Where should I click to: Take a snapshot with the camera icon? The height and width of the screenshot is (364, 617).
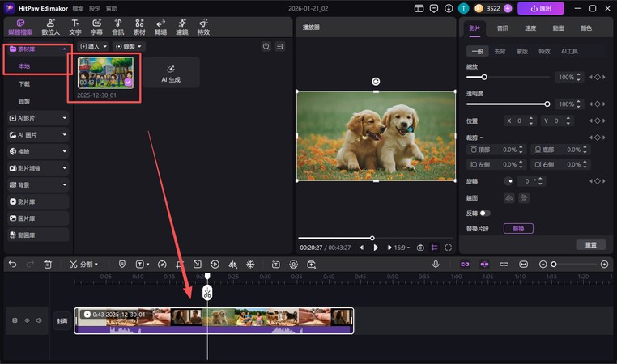(x=420, y=248)
